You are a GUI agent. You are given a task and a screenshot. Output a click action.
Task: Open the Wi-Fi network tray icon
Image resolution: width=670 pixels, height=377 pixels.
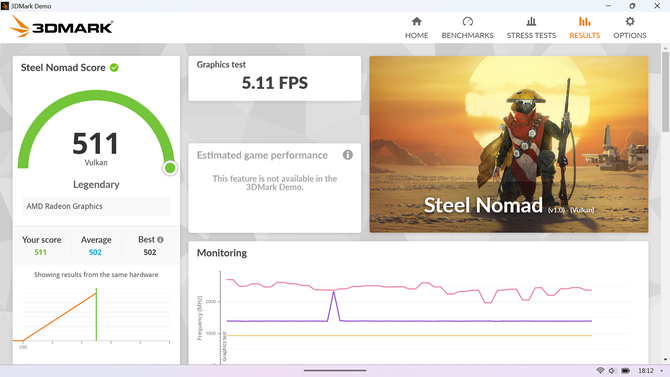[600, 370]
